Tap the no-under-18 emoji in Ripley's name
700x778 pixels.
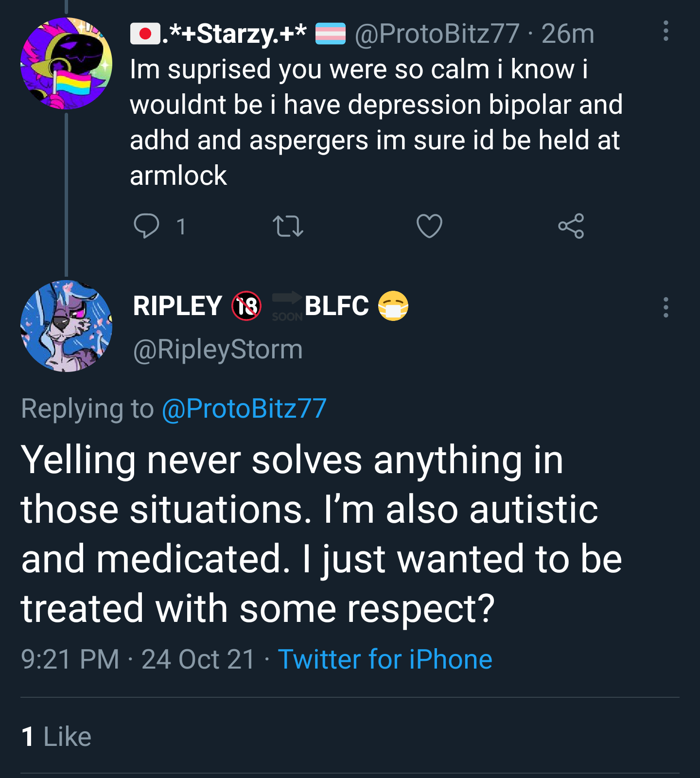pyautogui.click(x=246, y=306)
